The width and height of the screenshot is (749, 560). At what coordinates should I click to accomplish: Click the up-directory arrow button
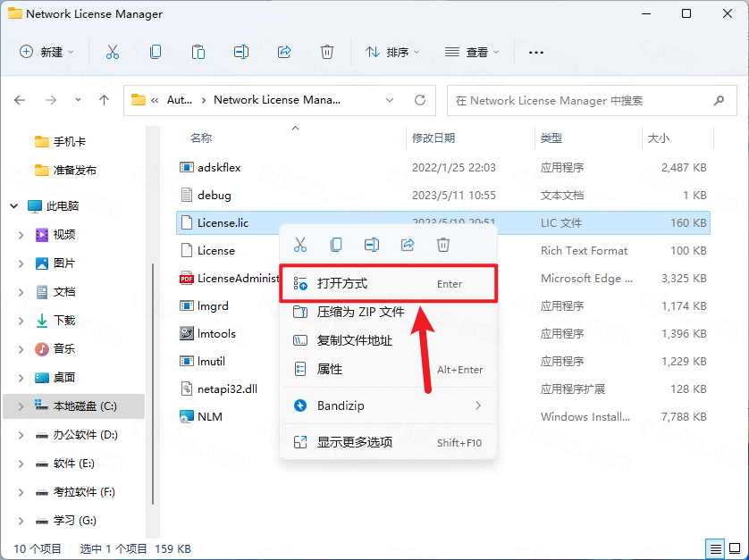click(x=105, y=100)
